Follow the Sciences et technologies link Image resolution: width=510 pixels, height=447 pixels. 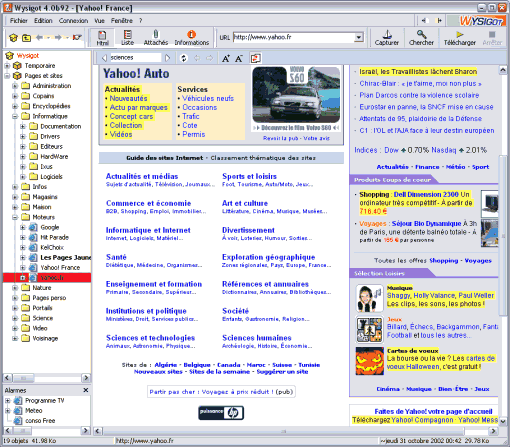(150, 338)
